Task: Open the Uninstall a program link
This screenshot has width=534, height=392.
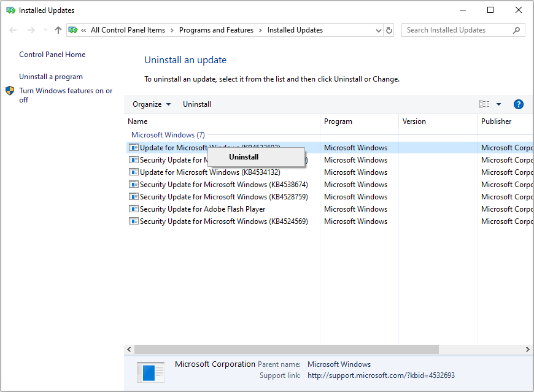Action: pyautogui.click(x=51, y=77)
